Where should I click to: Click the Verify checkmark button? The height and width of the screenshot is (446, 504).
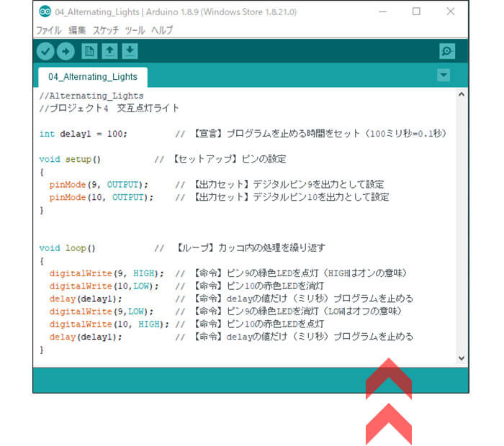coord(45,51)
